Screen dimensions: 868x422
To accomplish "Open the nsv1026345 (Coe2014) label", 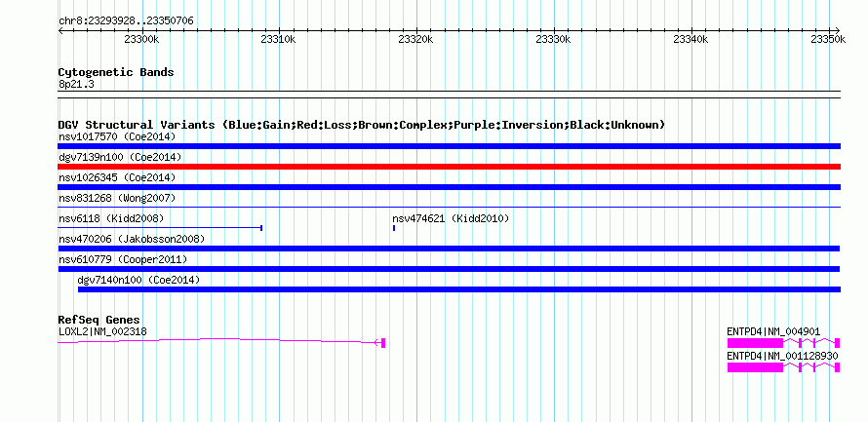I will coord(117,177).
